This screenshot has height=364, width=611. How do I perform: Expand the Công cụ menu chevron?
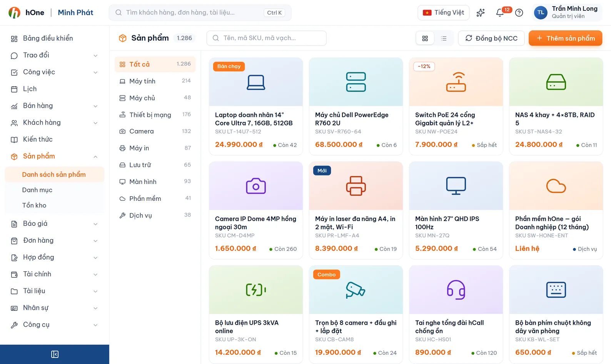click(x=95, y=325)
